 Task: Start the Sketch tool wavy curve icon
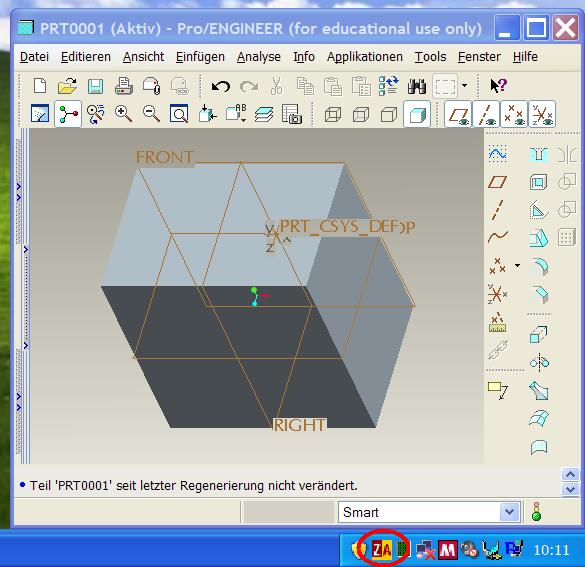click(497, 153)
